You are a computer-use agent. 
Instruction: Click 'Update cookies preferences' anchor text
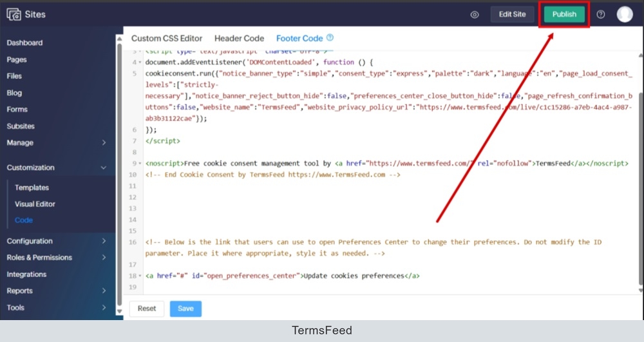(354, 276)
